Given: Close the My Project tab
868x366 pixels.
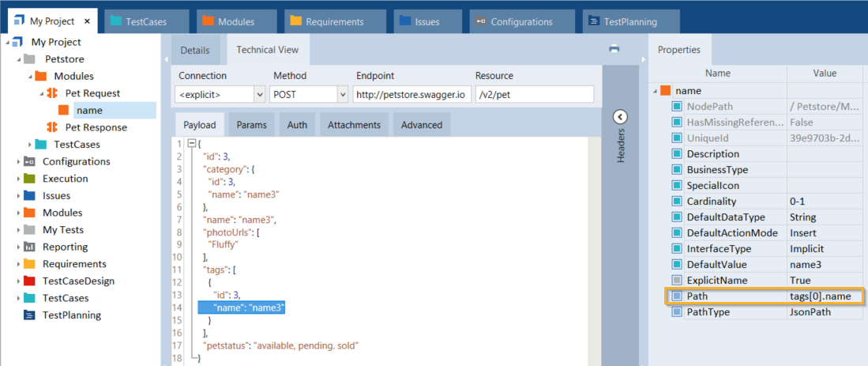Looking at the screenshot, I should coord(87,22).
